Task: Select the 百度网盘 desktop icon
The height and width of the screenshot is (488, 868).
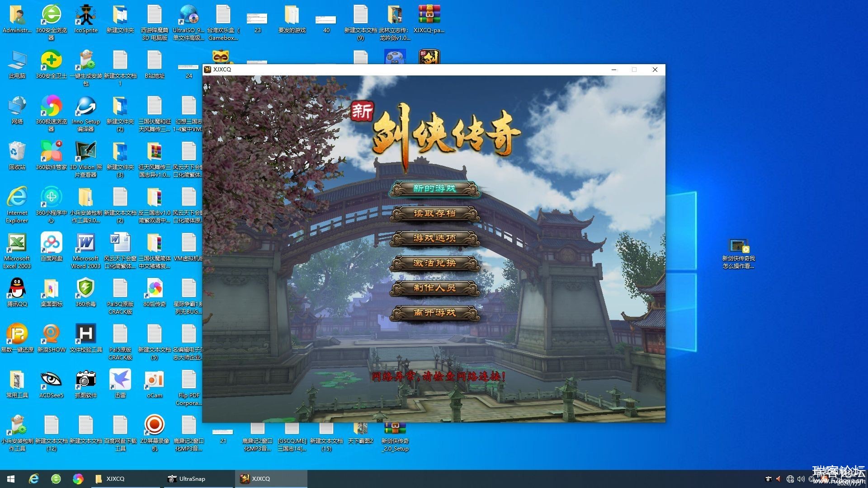Action: tap(52, 247)
